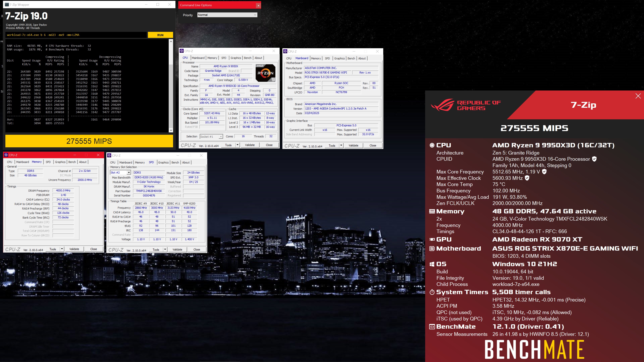This screenshot has width=644, height=362.
Task: Close the BenchMate 7-Zip result panel
Action: 638,96
